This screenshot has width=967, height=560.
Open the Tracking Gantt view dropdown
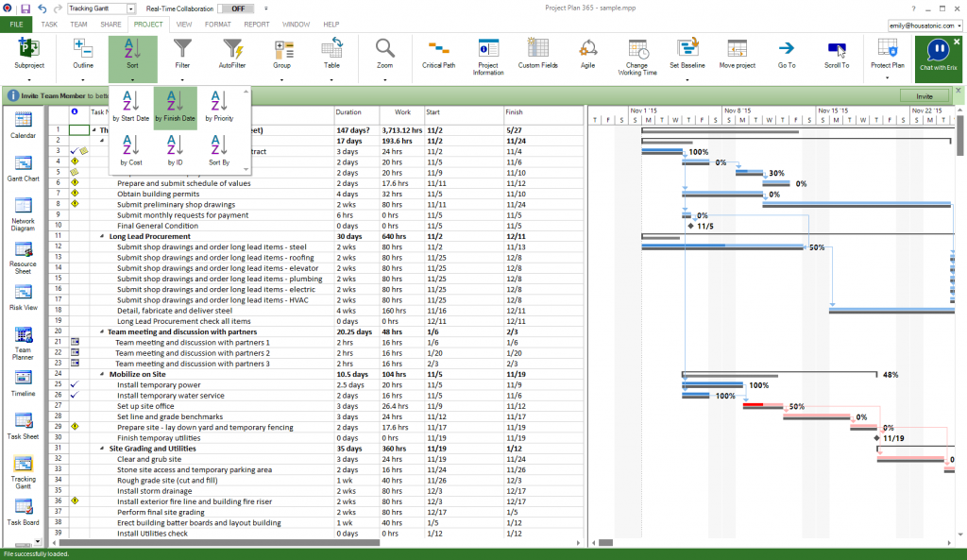pos(129,8)
